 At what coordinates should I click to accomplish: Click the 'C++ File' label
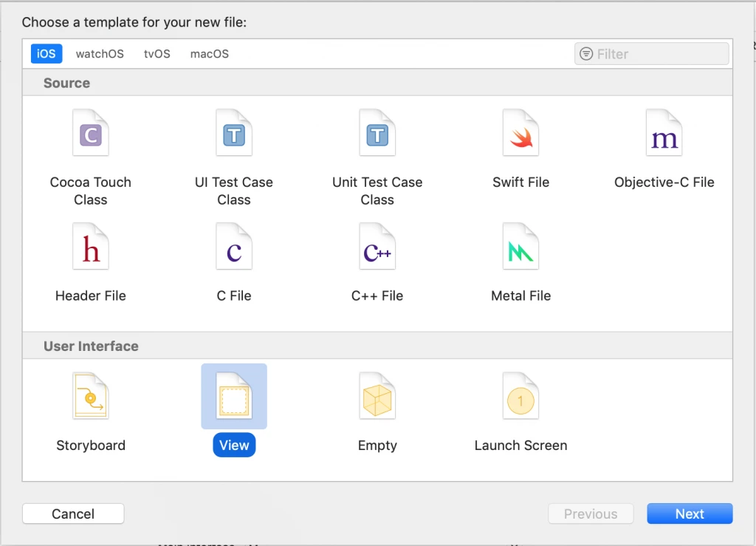pyautogui.click(x=377, y=296)
